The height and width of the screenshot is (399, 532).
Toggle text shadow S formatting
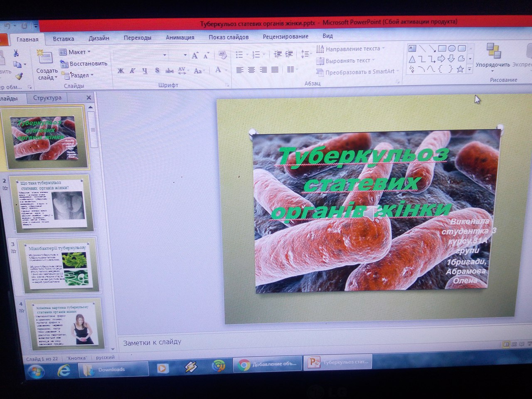(x=157, y=71)
